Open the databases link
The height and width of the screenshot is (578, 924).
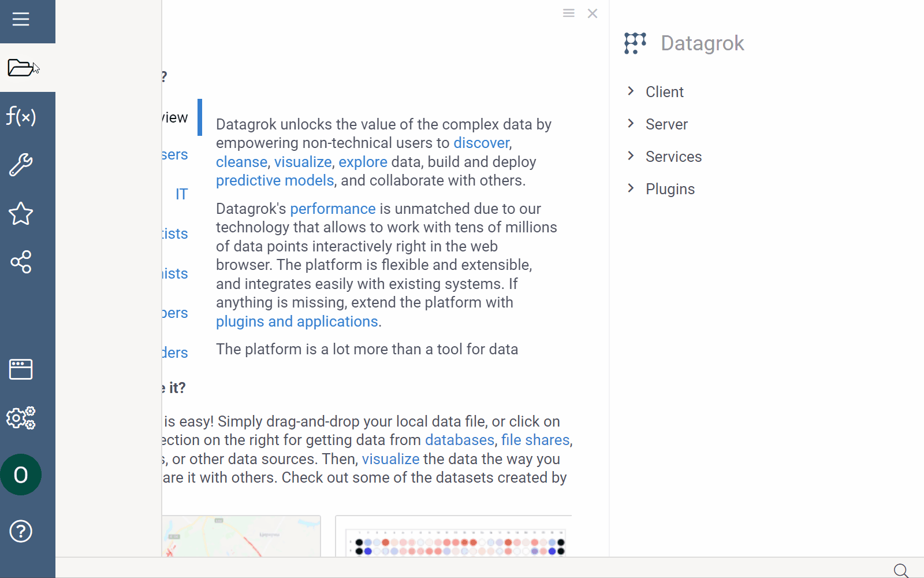coord(459,439)
